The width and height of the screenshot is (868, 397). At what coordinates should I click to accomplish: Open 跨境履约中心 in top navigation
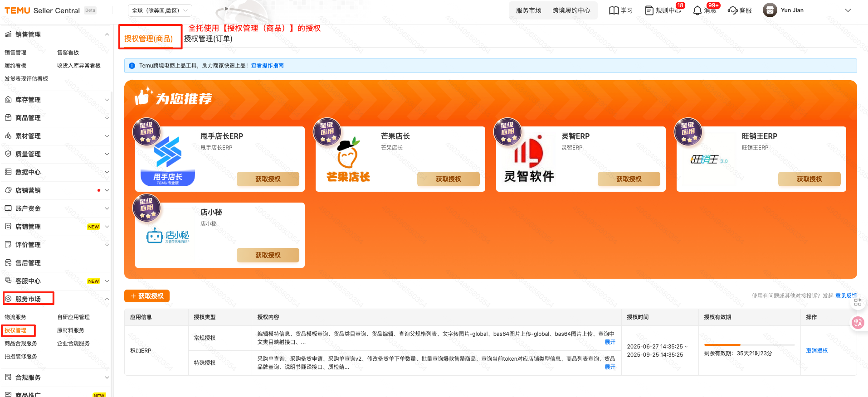click(571, 10)
